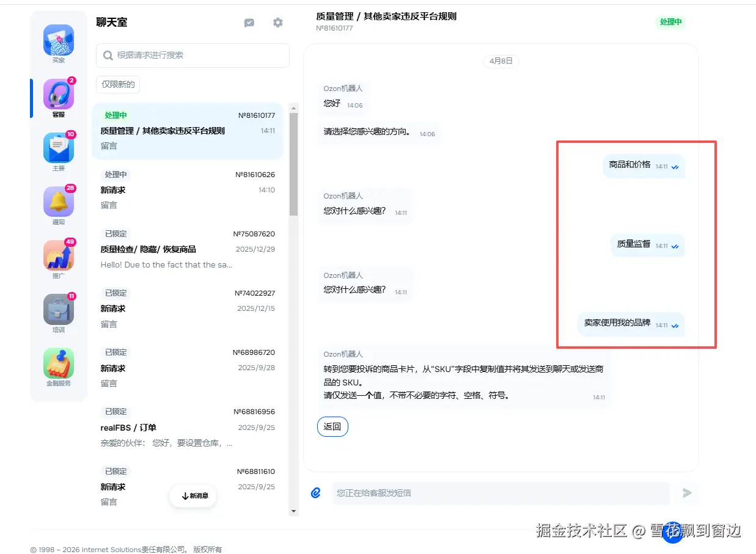Click the 聊天室 heading
This screenshot has height=554, width=756.
point(112,23)
